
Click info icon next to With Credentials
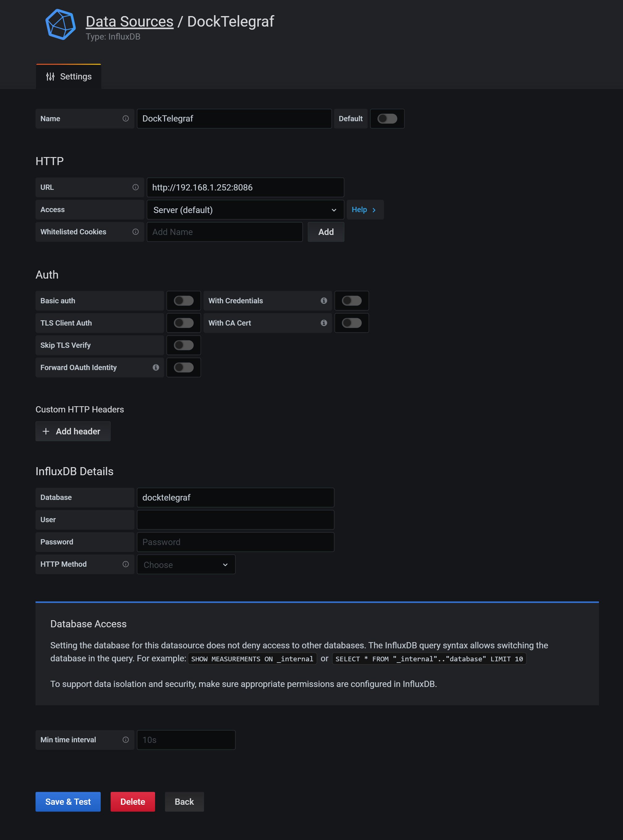324,301
